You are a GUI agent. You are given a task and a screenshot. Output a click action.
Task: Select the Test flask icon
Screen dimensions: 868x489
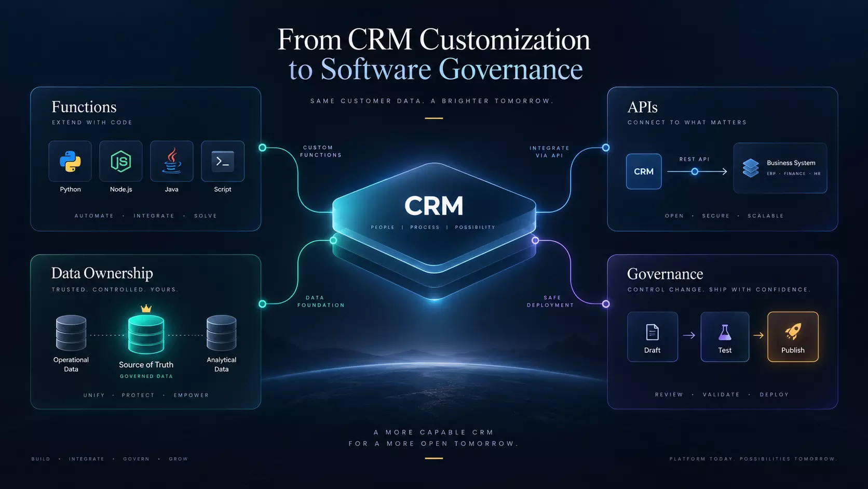725,332
